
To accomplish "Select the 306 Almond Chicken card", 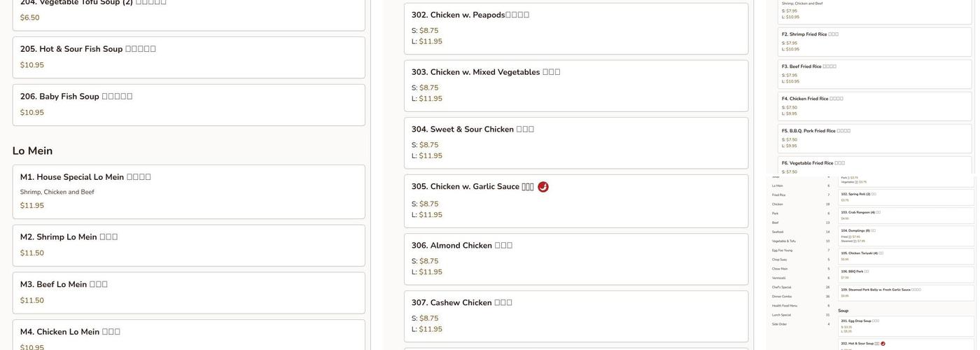I will click(575, 259).
